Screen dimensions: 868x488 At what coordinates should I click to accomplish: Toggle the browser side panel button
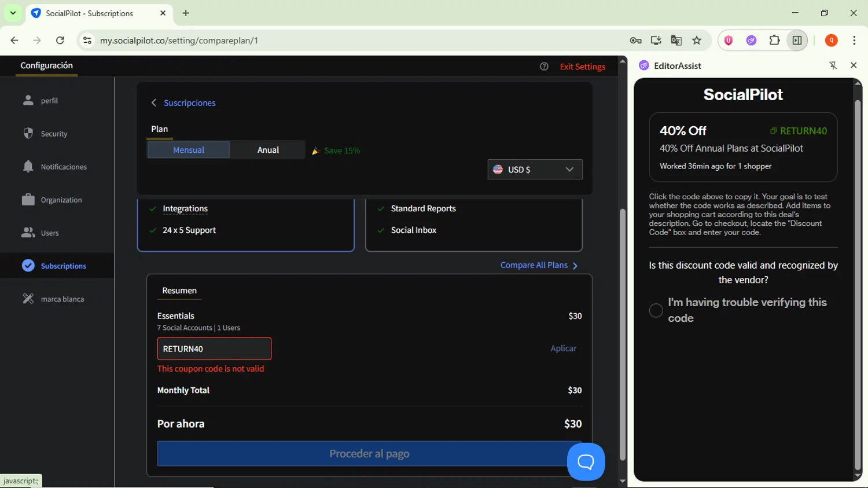tap(797, 41)
